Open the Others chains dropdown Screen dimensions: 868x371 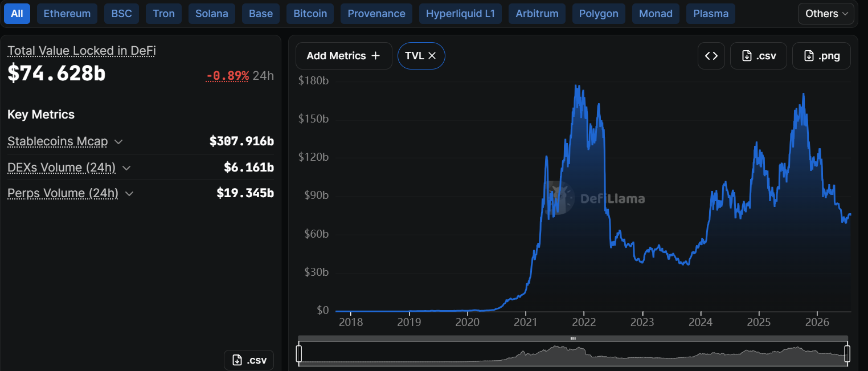pyautogui.click(x=826, y=14)
